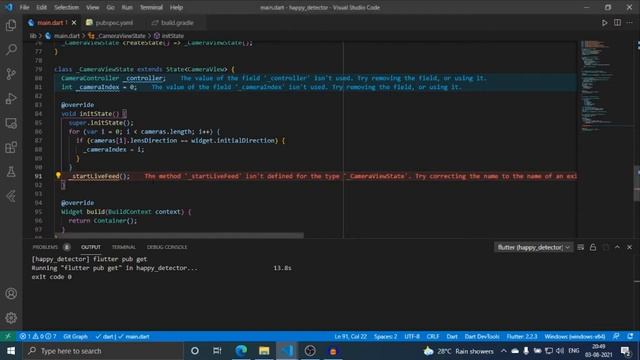Open the Edit menu
The width and height of the screenshot is (640, 360).
tap(42, 7)
